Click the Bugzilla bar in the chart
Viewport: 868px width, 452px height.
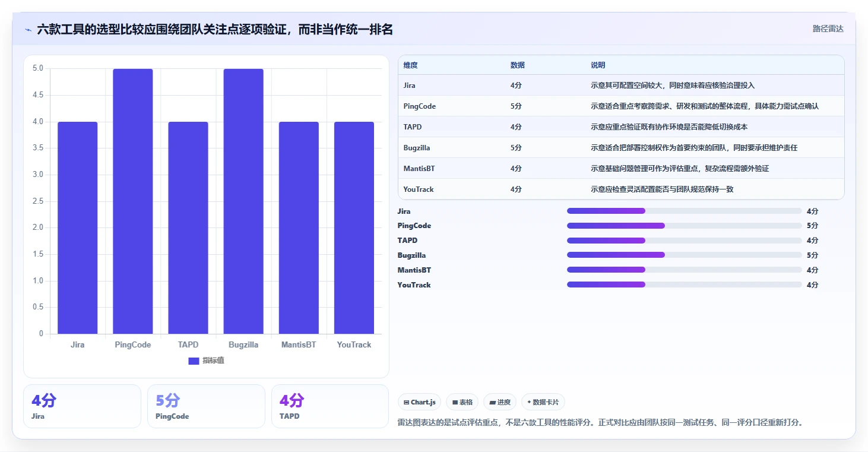point(243,201)
